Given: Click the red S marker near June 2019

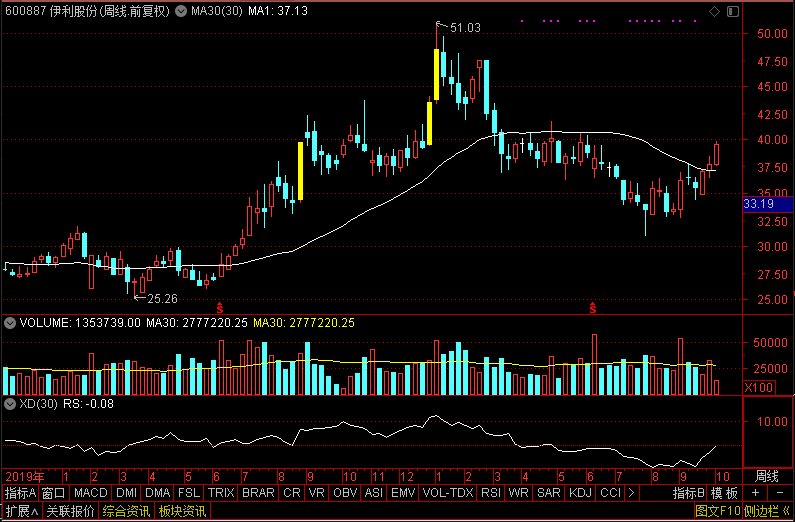Looking at the screenshot, I should pos(220,307).
